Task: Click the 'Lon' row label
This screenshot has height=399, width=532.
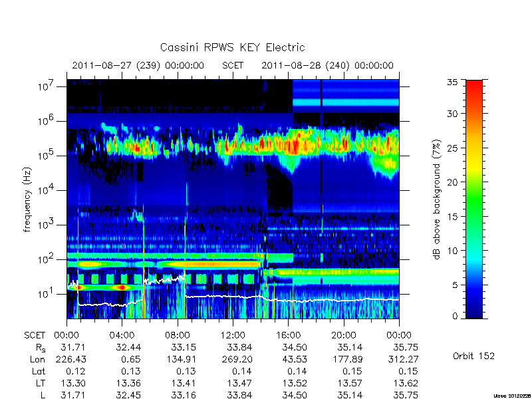Action: point(37,359)
